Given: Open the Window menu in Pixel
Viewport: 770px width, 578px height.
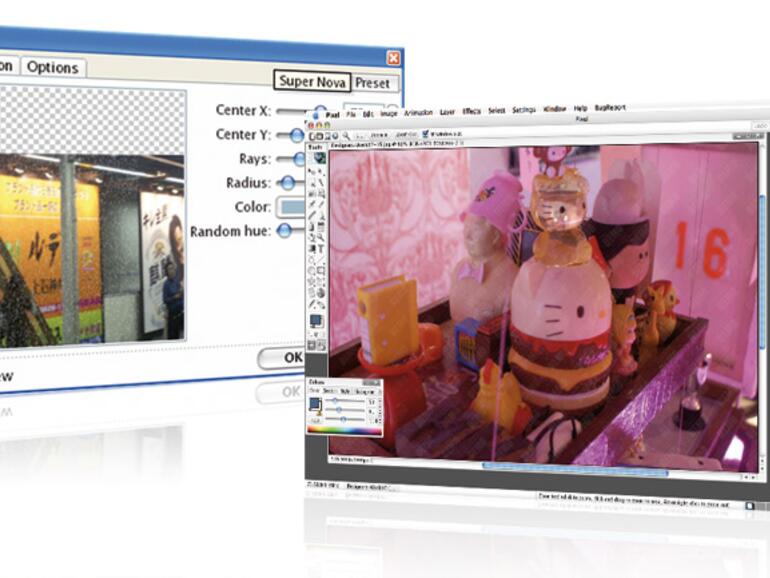Looking at the screenshot, I should (x=555, y=109).
